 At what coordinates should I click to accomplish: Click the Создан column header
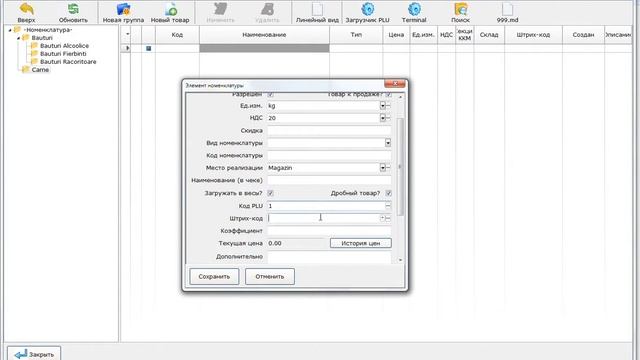(x=583, y=35)
